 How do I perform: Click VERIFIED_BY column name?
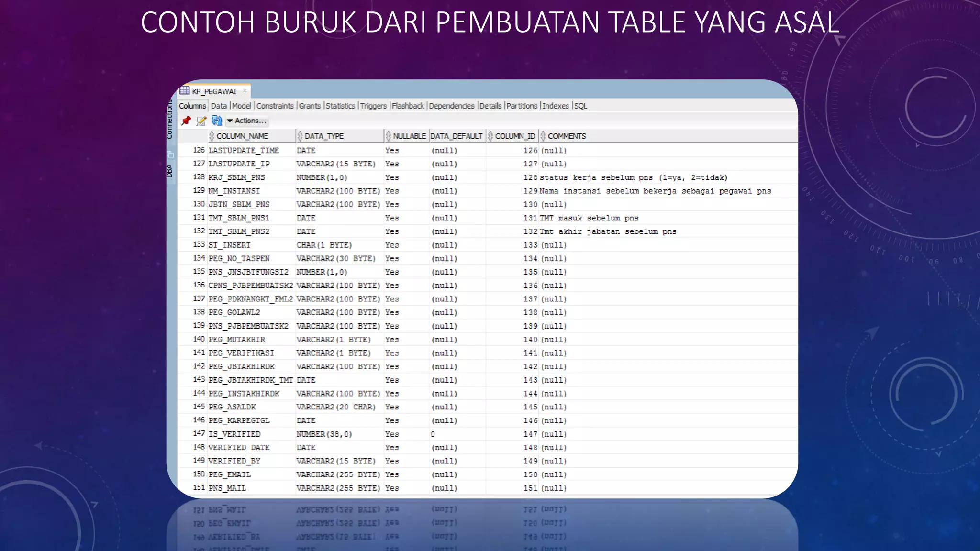[x=234, y=461]
